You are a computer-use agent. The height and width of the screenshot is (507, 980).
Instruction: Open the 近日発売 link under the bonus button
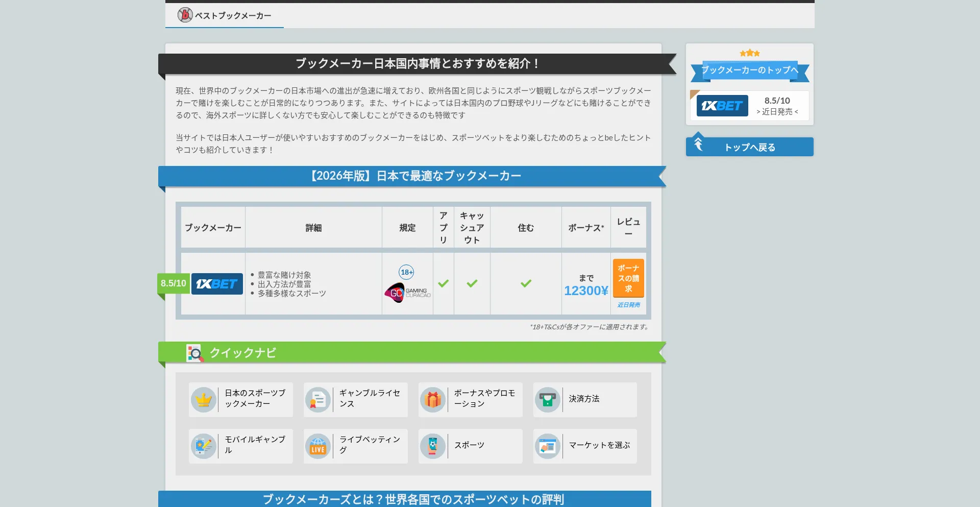point(628,305)
